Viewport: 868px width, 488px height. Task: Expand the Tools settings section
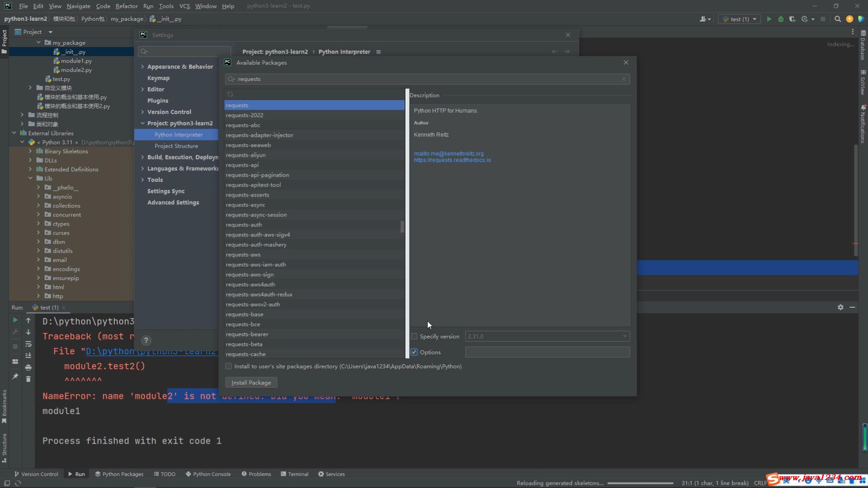(x=142, y=179)
